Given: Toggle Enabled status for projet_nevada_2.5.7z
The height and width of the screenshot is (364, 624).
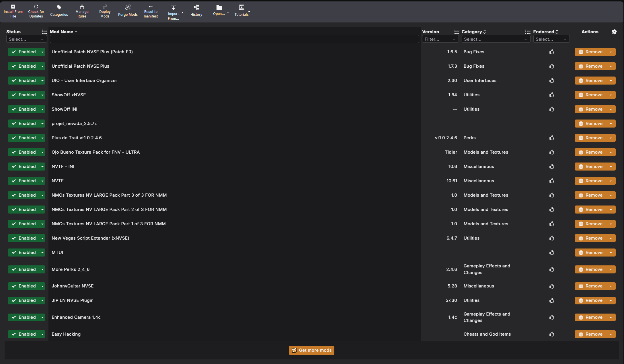Looking at the screenshot, I should coord(24,124).
